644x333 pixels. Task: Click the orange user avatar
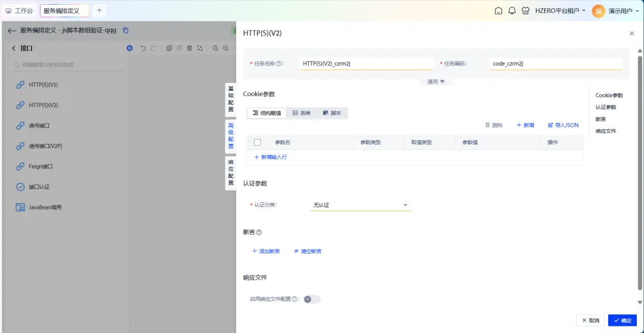[599, 11]
